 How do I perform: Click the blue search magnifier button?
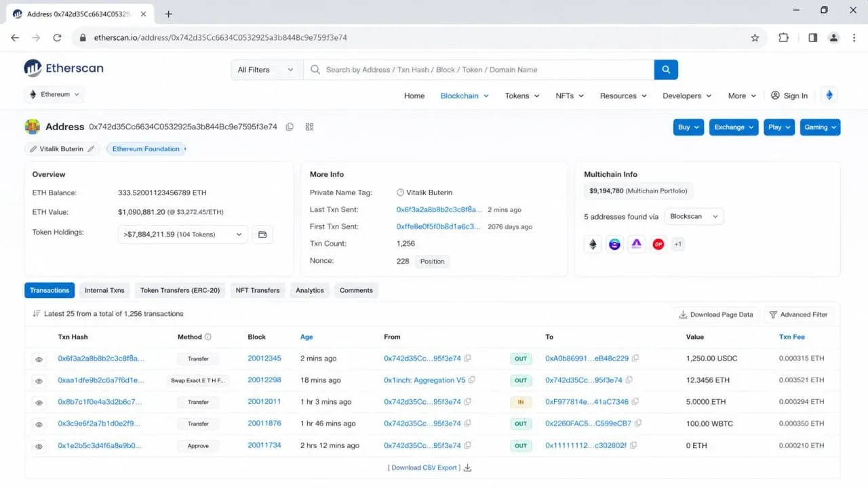click(666, 69)
